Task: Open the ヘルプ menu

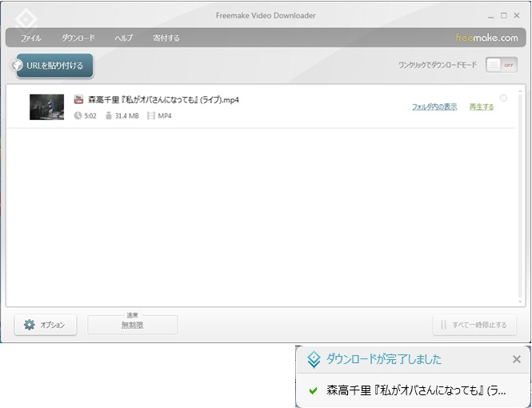Action: 123,38
